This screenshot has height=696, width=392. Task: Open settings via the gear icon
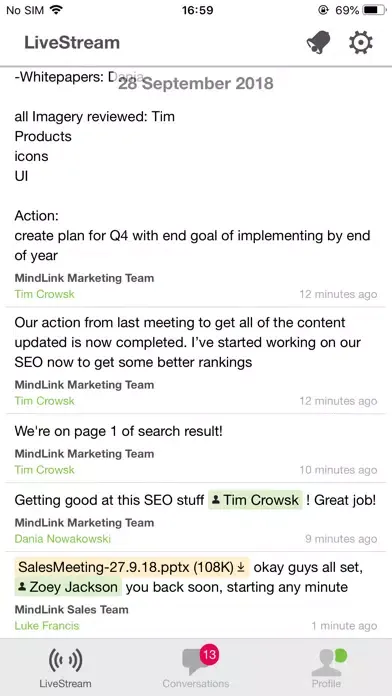coord(360,43)
